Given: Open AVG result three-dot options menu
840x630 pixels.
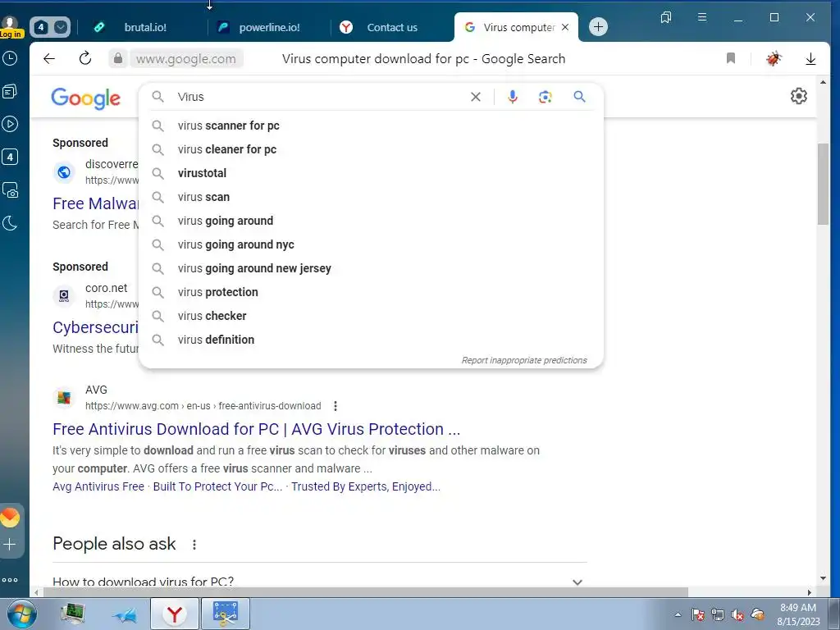Looking at the screenshot, I should (x=336, y=406).
